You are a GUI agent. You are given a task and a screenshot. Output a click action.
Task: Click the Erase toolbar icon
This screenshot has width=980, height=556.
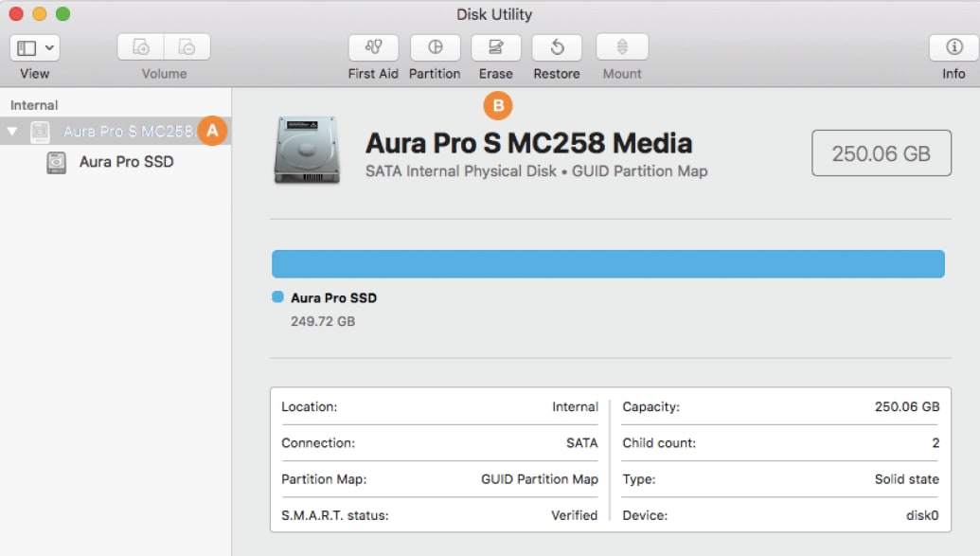[495, 47]
